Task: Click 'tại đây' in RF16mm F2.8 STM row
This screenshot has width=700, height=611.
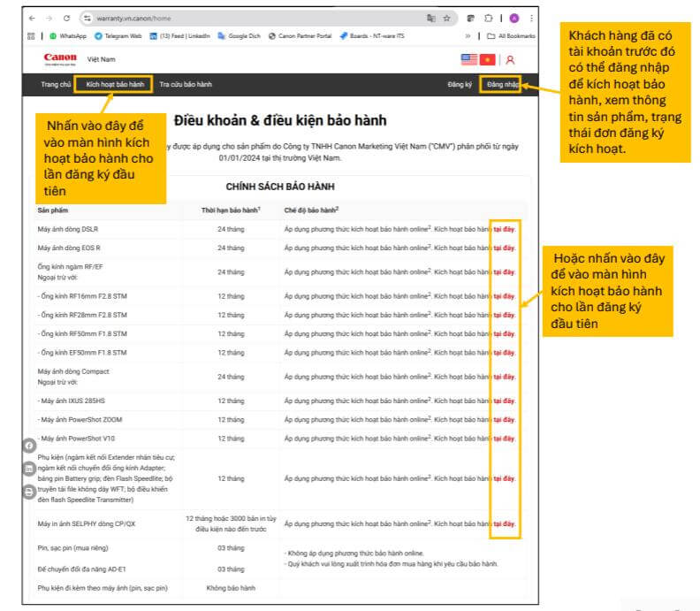Action: point(504,296)
